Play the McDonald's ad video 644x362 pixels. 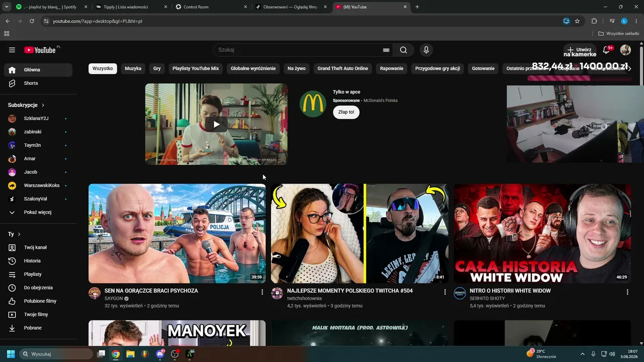point(216,124)
